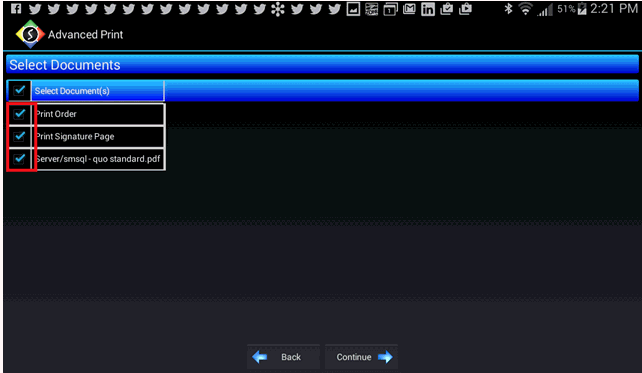
Task: Open the Gmail notification icon
Action: [x=409, y=9]
